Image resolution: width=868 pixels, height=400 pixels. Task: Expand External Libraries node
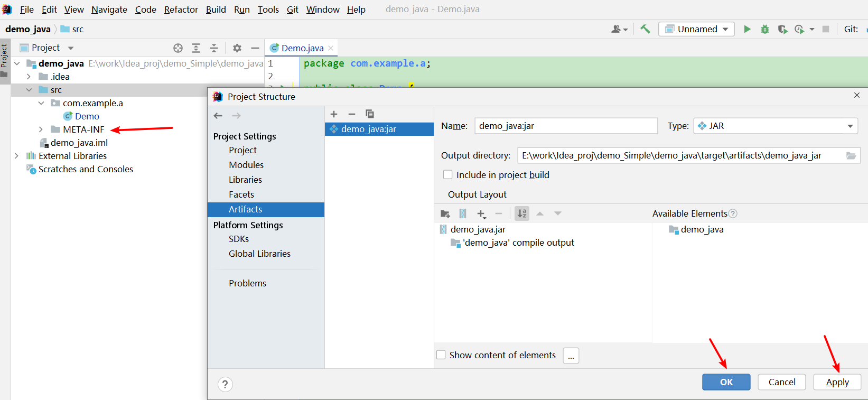(17, 156)
